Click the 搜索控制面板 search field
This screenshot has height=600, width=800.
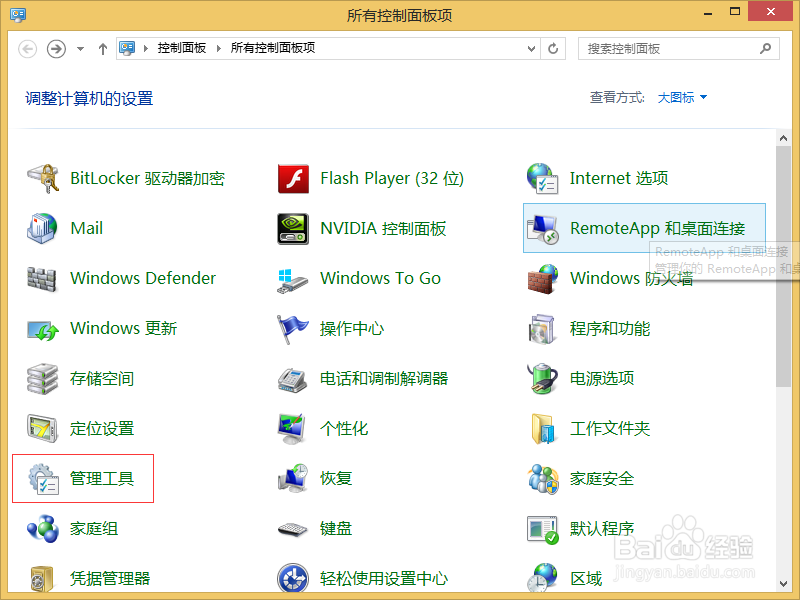tap(679, 48)
